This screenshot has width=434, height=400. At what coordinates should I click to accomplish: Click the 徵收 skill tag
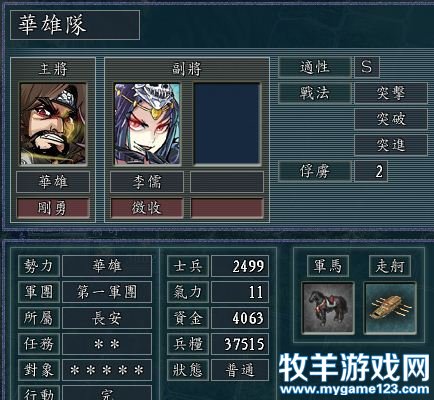click(x=147, y=208)
